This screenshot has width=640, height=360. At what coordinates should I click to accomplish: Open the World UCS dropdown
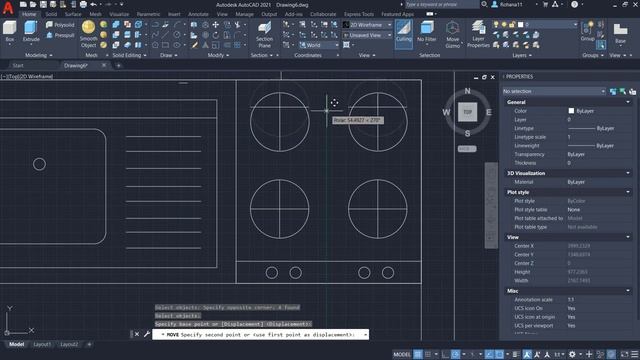click(x=319, y=45)
